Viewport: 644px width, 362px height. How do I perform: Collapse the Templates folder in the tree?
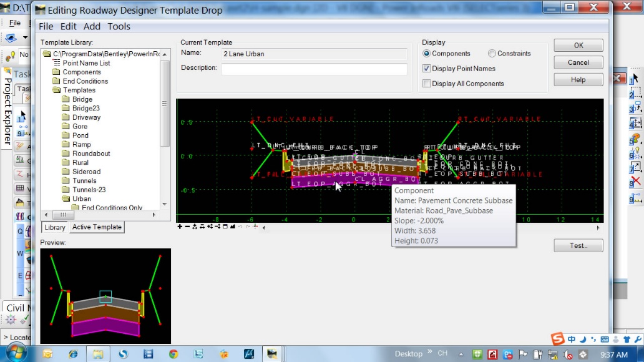[x=57, y=90]
